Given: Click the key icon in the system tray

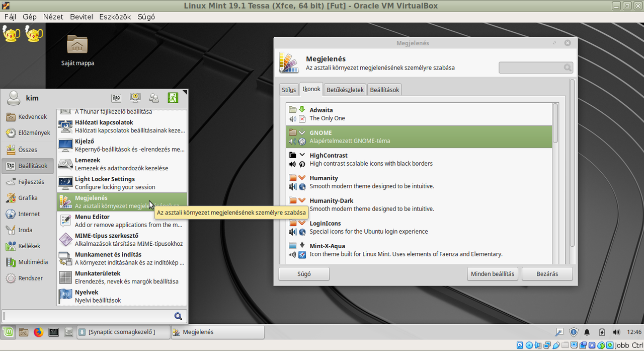Looking at the screenshot, I should click(559, 332).
